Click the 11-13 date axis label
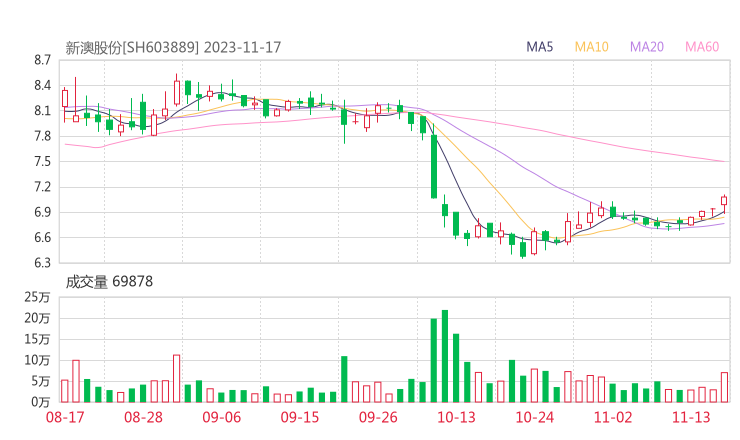Viewport: 740px width, 440px height. pos(691,417)
